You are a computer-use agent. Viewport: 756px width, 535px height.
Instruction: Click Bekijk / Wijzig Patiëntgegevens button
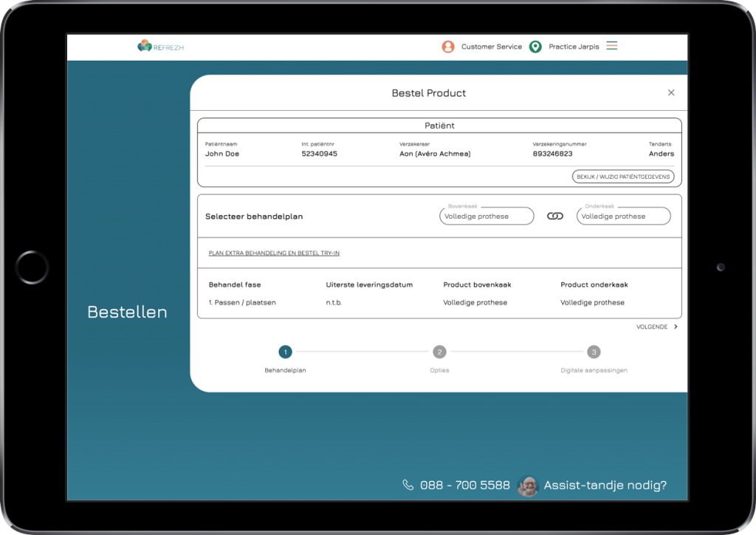coord(623,177)
